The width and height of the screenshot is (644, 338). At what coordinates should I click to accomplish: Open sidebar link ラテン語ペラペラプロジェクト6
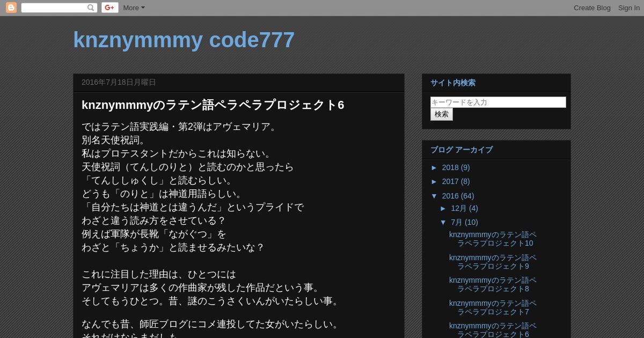click(x=493, y=330)
